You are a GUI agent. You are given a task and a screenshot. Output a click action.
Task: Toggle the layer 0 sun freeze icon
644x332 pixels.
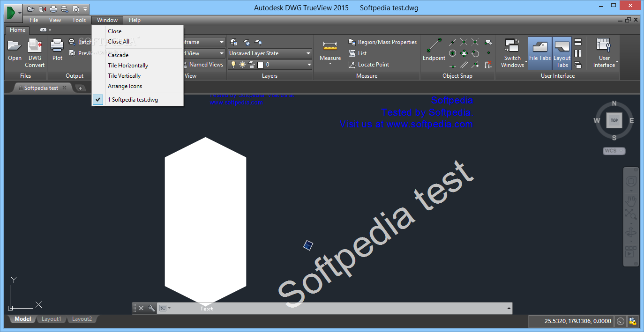pos(243,65)
